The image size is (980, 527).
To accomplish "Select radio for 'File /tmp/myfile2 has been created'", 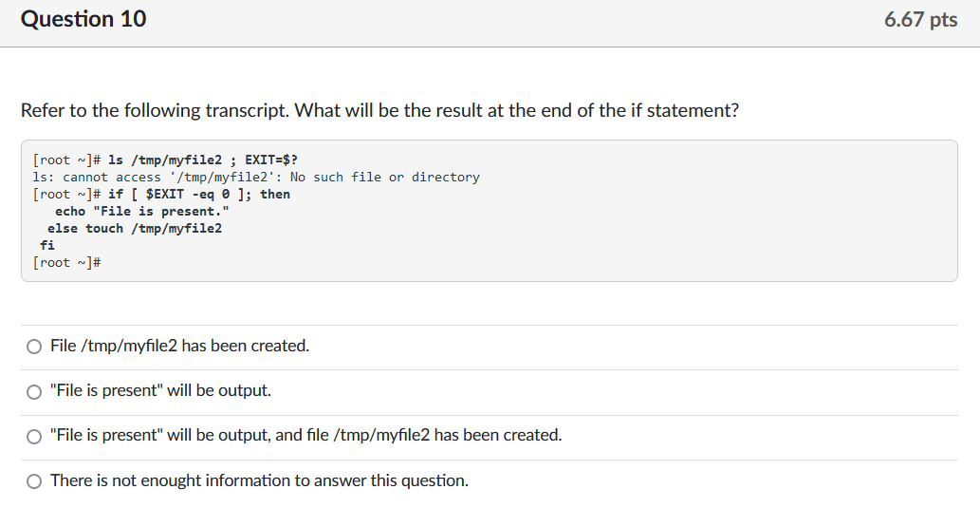I will click(34, 347).
